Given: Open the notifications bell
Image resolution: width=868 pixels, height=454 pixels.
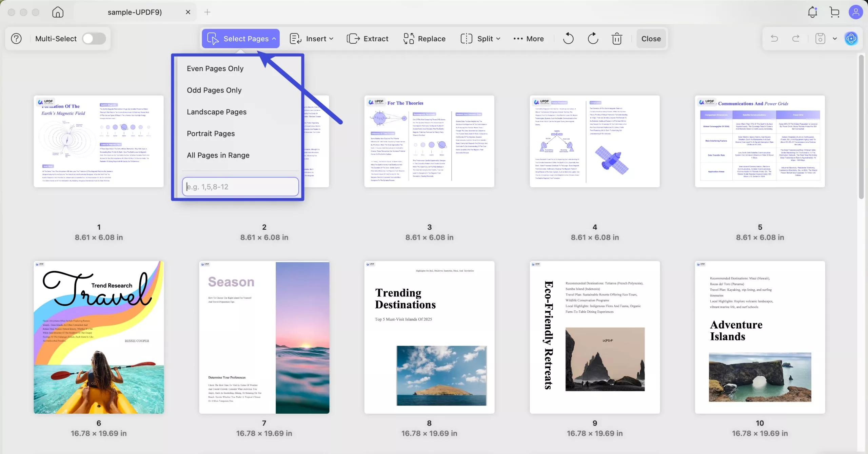Looking at the screenshot, I should pos(812,12).
